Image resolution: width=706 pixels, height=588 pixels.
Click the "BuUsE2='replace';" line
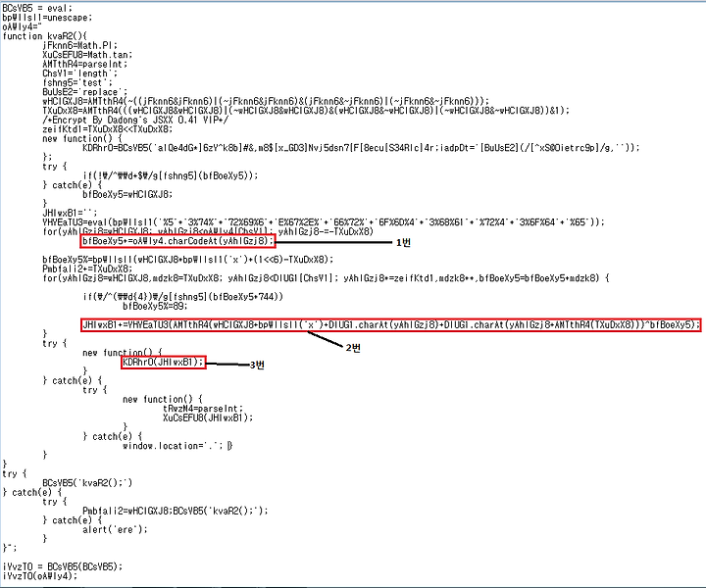[x=85, y=92]
